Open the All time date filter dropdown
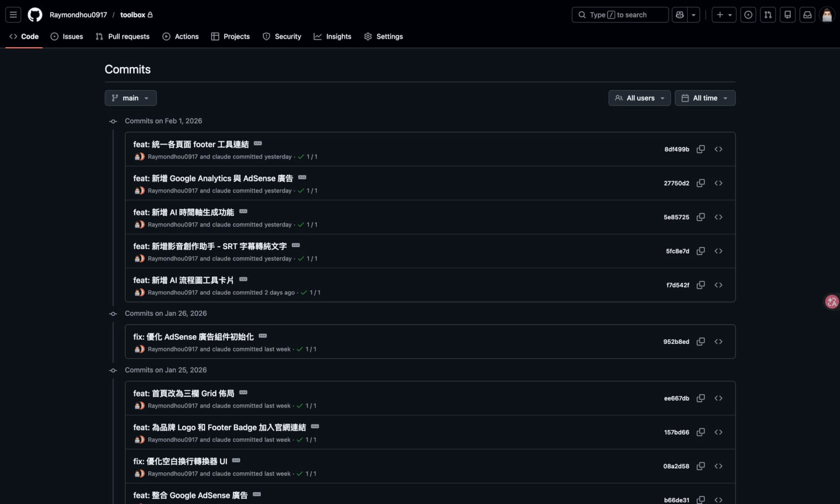 tap(705, 98)
